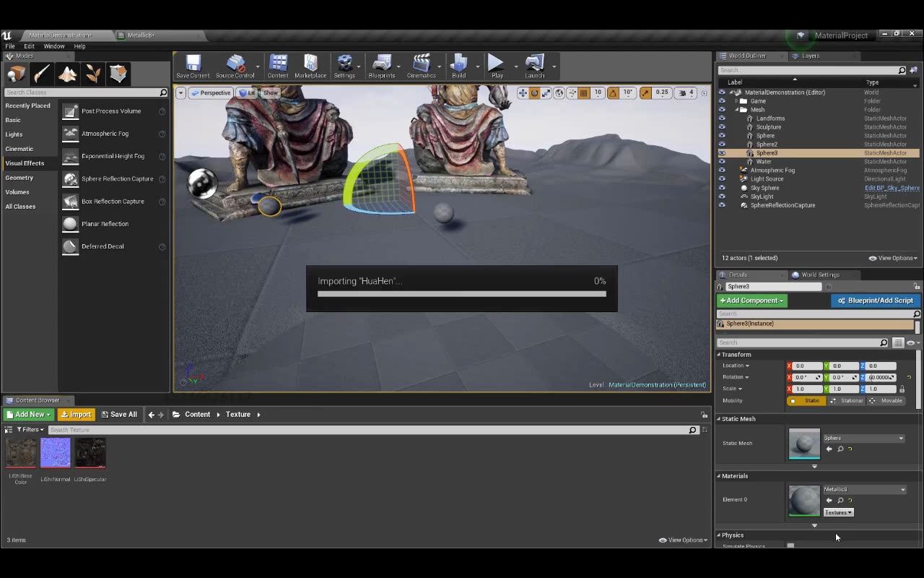Open the Help menu

click(79, 46)
